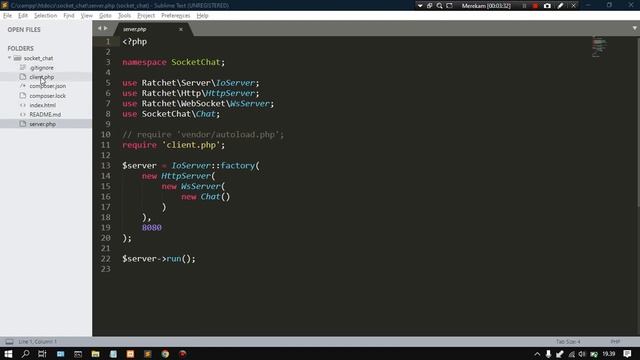
Task: Click the microphone tray icon
Action: tap(548, 354)
